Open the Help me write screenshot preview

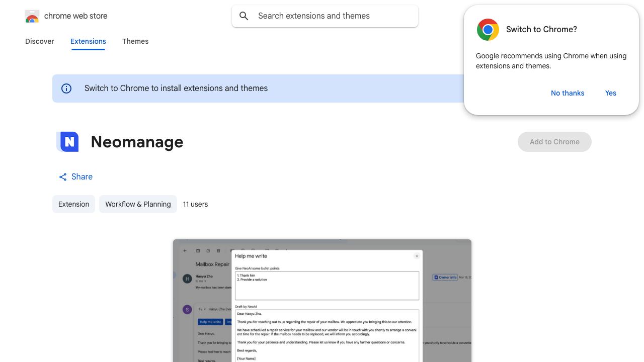coord(322,301)
